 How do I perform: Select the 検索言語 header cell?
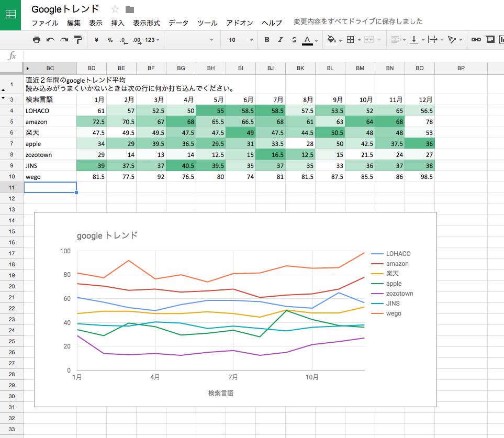coord(50,99)
